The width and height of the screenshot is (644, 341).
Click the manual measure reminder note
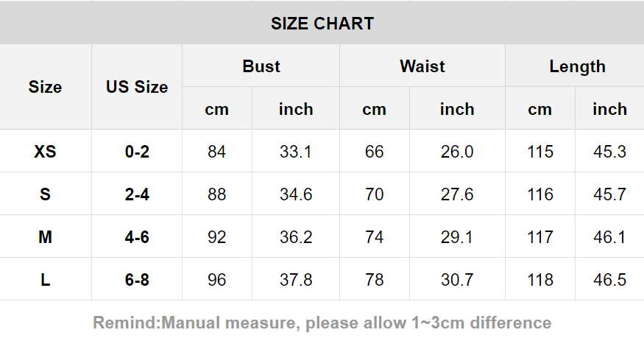pyautogui.click(x=322, y=323)
